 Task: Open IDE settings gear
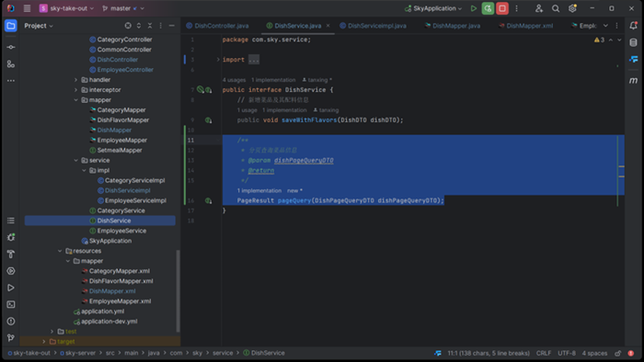point(572,8)
